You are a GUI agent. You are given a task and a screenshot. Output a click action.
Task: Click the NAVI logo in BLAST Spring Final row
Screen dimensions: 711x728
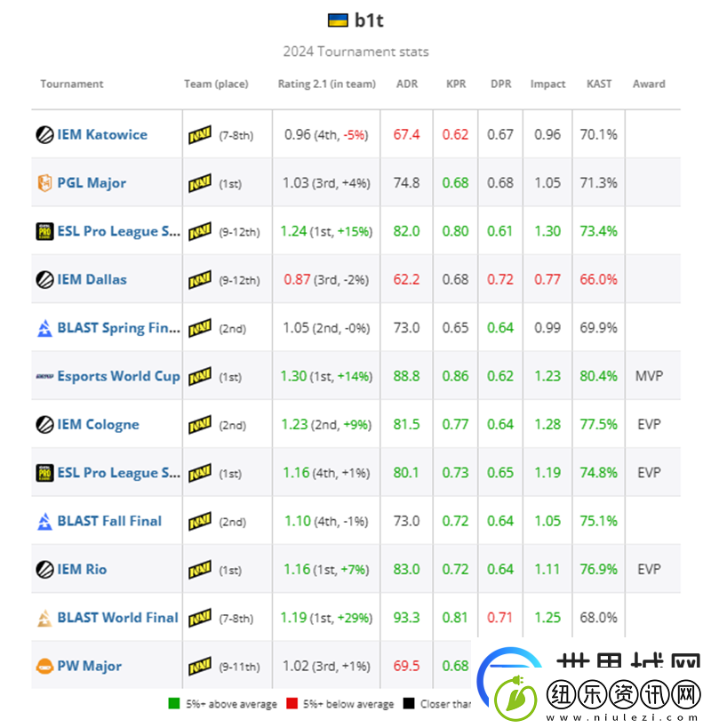[200, 328]
